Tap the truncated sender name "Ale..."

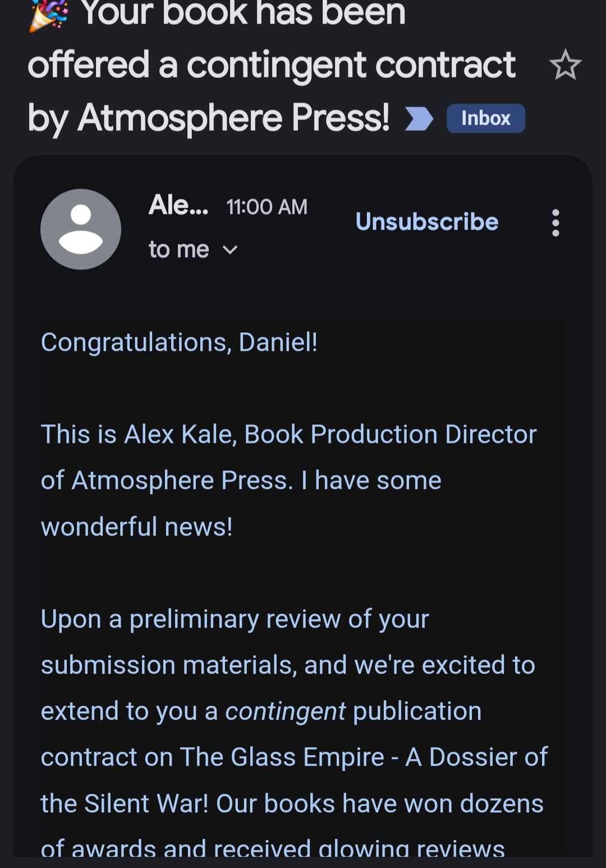click(178, 205)
